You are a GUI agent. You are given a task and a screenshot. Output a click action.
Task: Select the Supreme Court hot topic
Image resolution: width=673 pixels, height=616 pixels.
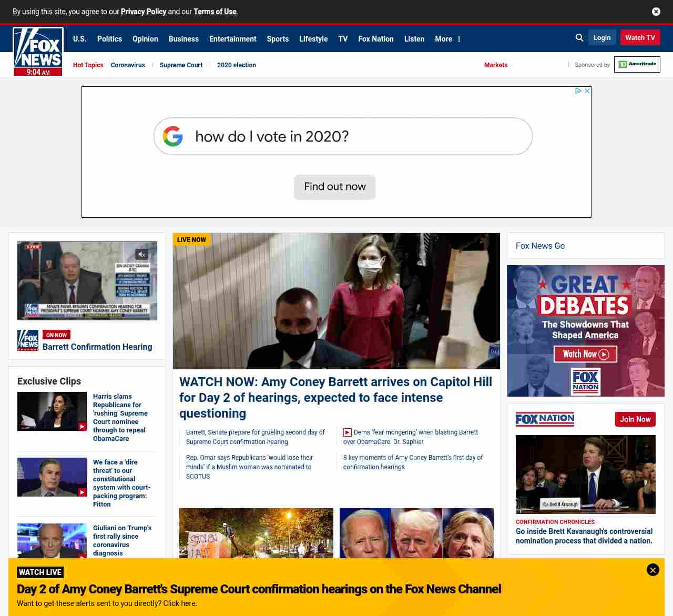181,65
